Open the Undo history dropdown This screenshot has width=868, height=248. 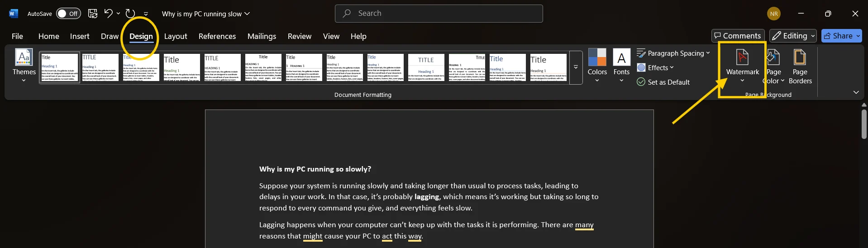118,14
